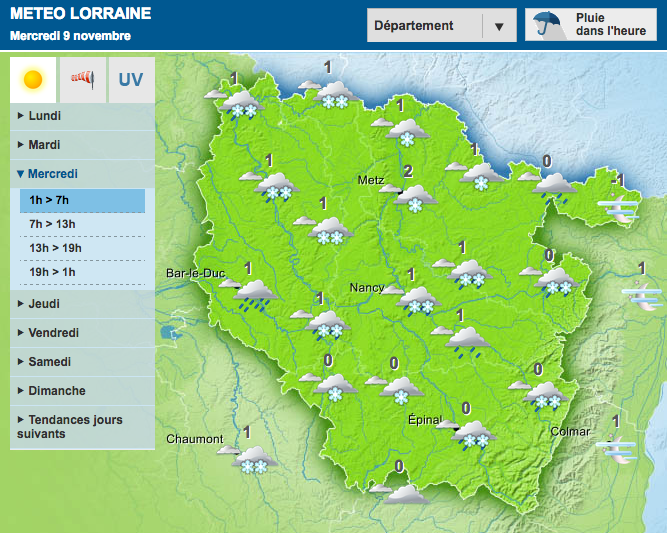The image size is (670, 533).
Task: Click the umbrella rain icon
Action: tap(548, 25)
